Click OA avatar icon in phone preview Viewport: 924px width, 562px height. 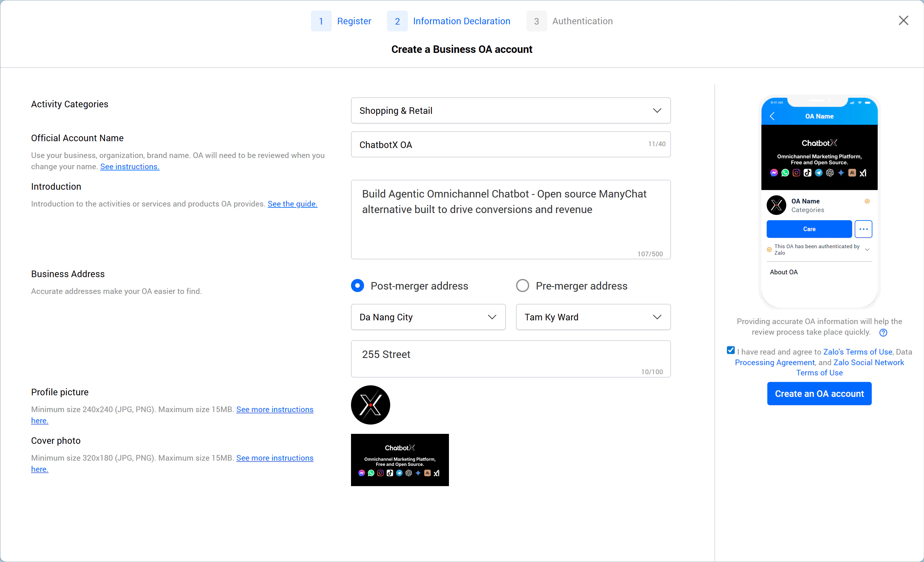point(776,205)
